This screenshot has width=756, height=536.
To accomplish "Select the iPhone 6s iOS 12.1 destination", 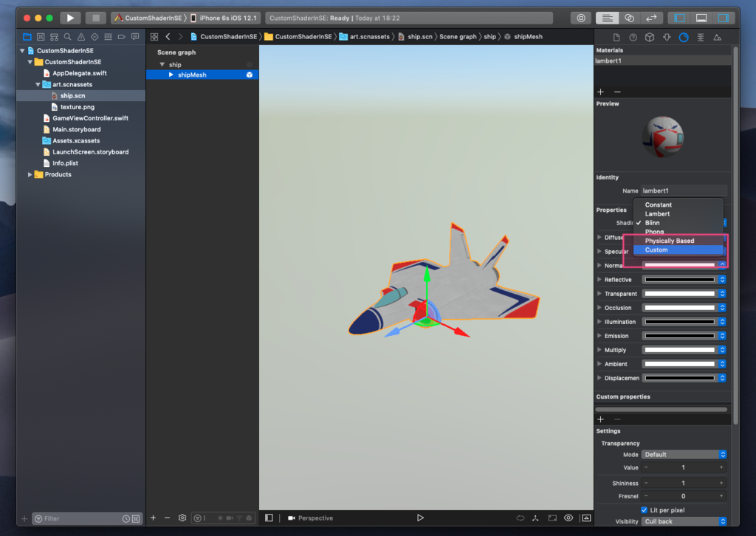I will click(224, 18).
